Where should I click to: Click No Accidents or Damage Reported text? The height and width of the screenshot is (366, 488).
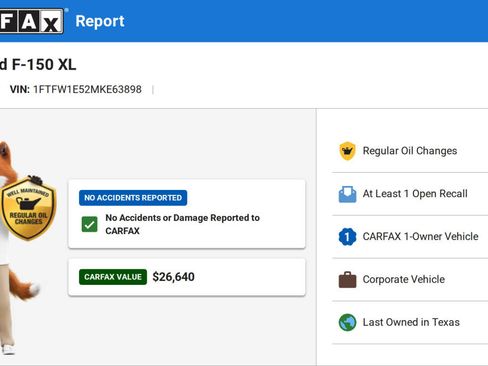[182, 224]
